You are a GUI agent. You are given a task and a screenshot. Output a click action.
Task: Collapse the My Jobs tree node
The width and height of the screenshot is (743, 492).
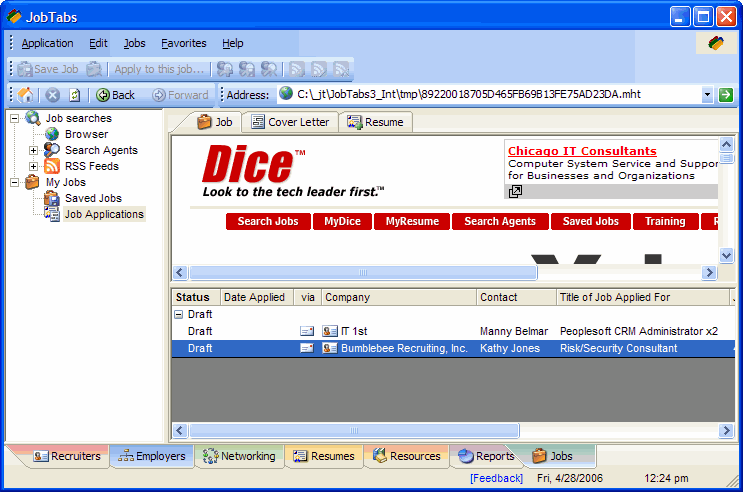[x=15, y=182]
